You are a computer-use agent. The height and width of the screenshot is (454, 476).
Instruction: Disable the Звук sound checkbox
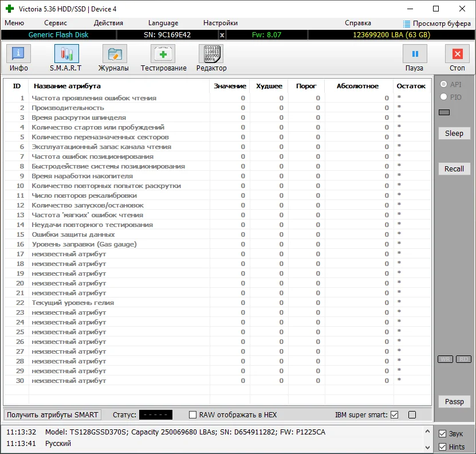(x=443, y=433)
